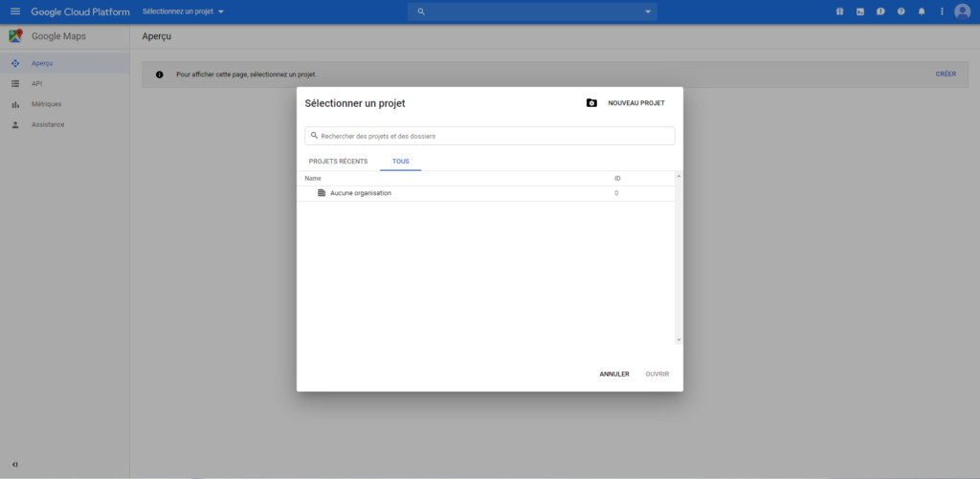Expand the search bar dropdown arrow
The image size is (980, 479).
coord(649,11)
